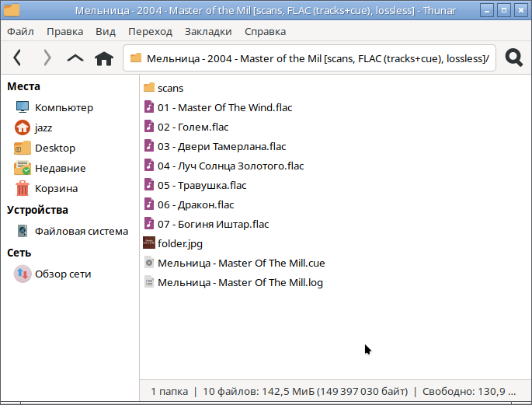Select the Обзор сети network icon

[x=23, y=274]
